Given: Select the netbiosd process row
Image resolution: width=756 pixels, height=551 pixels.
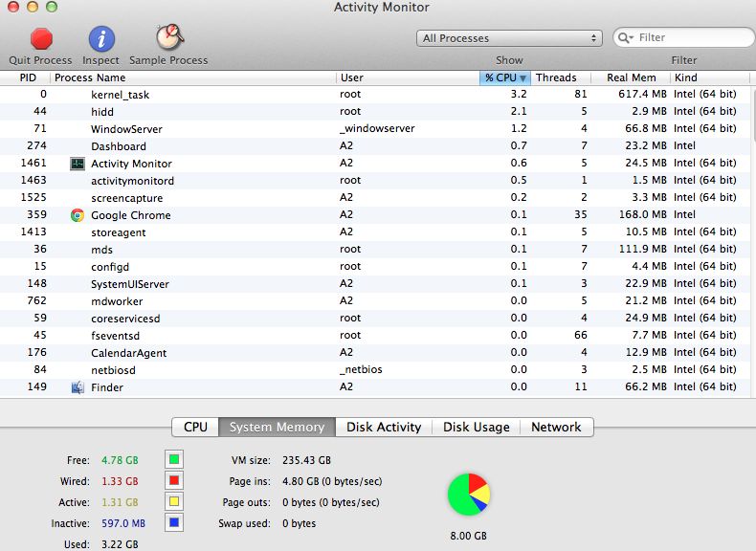Looking at the screenshot, I should pyautogui.click(x=375, y=370).
